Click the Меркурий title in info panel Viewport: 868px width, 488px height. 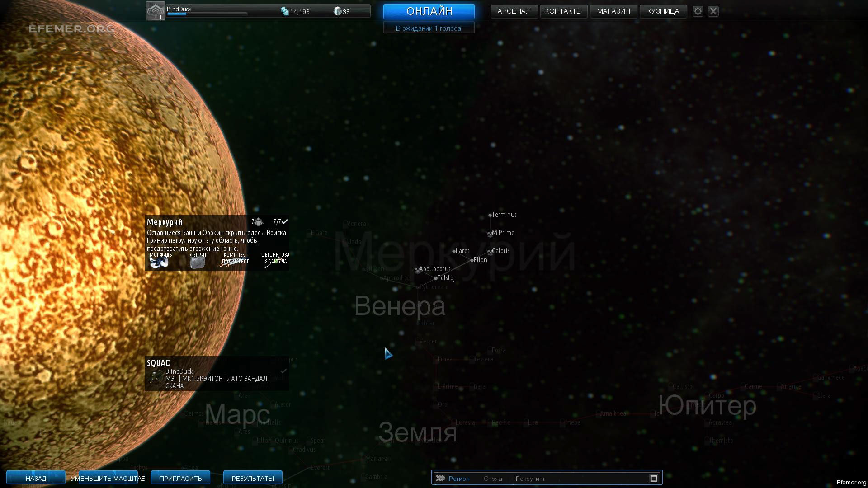point(165,222)
